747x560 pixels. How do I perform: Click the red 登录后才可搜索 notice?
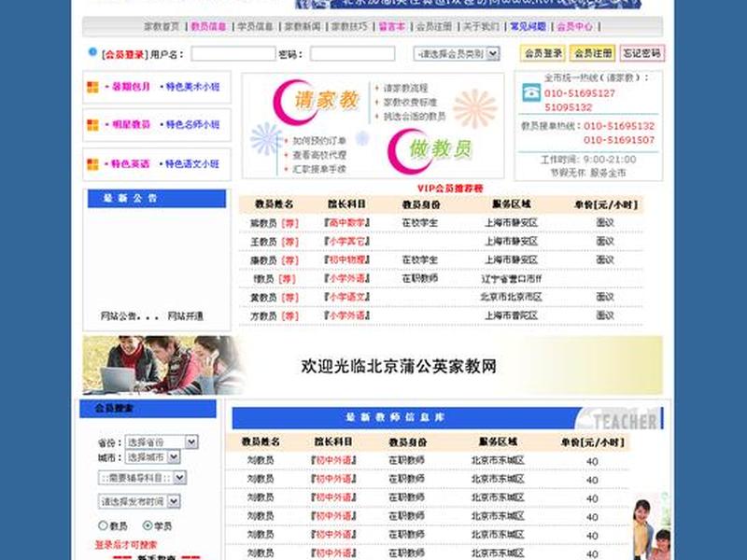coord(126,545)
